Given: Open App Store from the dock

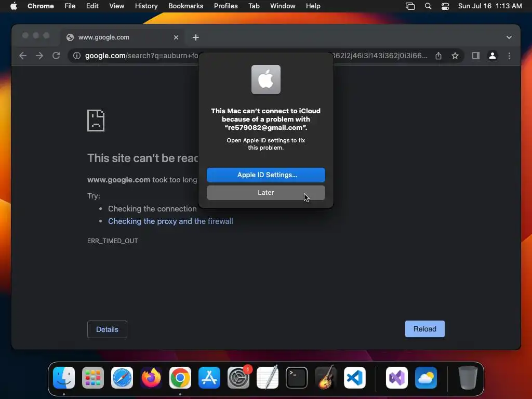Looking at the screenshot, I should pos(209,378).
